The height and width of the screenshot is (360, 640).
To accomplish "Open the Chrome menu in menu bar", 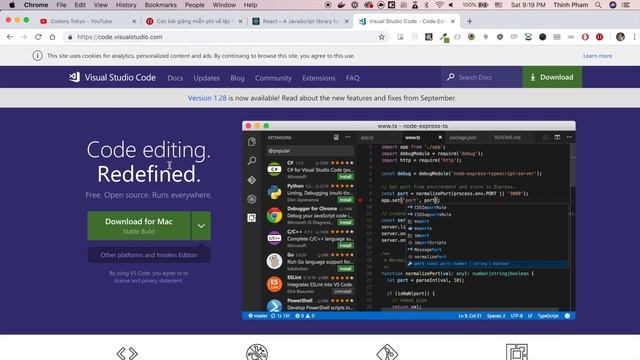I will [36, 5].
